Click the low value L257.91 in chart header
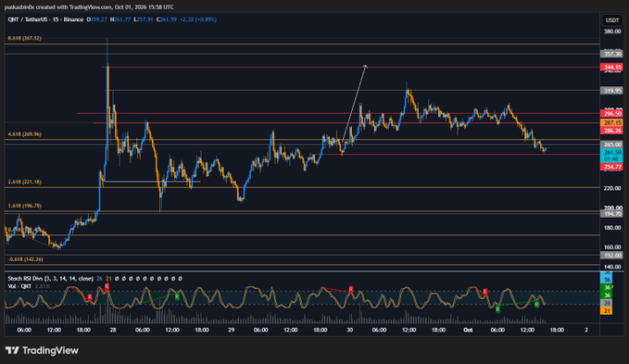Image resolution: width=629 pixels, height=364 pixels. [x=144, y=19]
